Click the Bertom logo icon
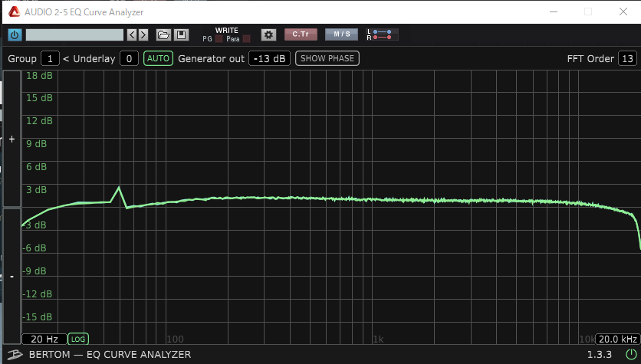This screenshot has width=641, height=364. point(15,354)
